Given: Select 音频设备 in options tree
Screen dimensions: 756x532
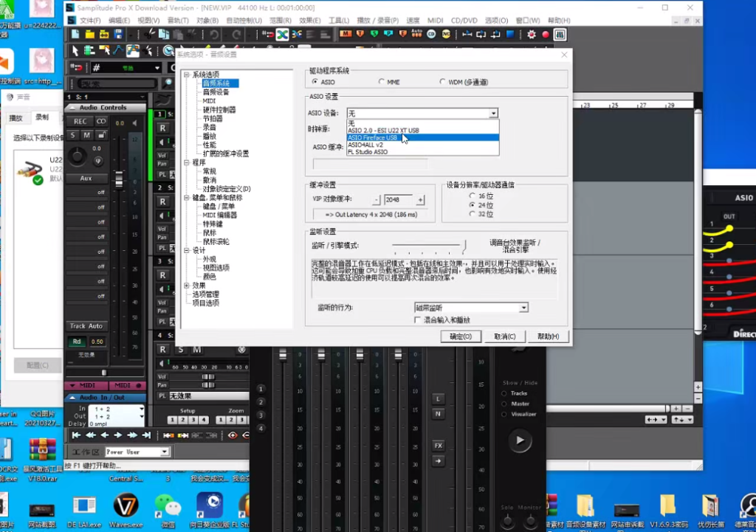Looking at the screenshot, I should pos(216,92).
